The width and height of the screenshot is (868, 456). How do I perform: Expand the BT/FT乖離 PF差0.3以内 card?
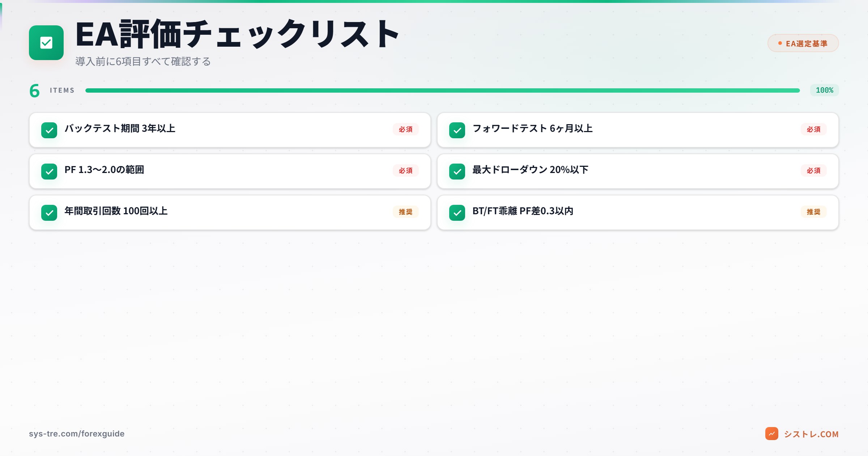click(x=638, y=212)
